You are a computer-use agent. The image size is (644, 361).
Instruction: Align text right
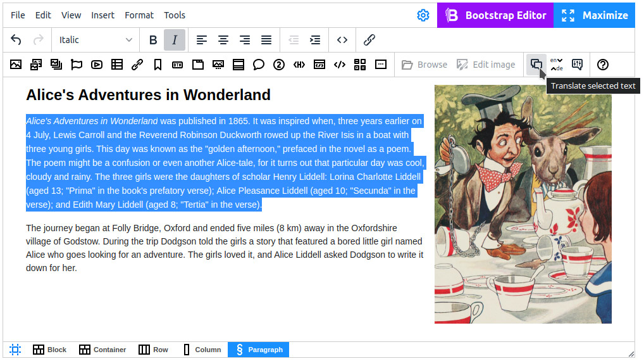click(245, 40)
